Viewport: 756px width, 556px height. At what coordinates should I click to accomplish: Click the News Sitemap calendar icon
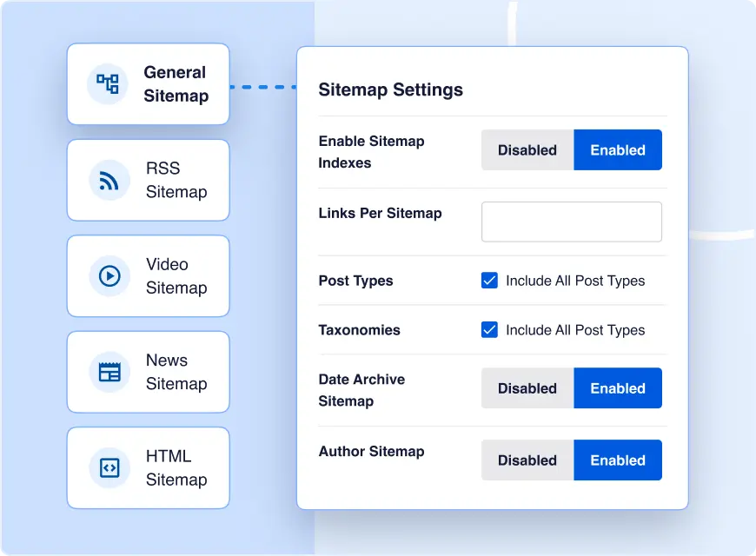(108, 372)
